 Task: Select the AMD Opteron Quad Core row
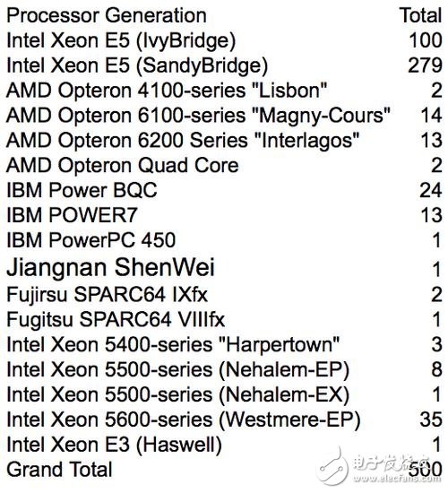[224, 166]
